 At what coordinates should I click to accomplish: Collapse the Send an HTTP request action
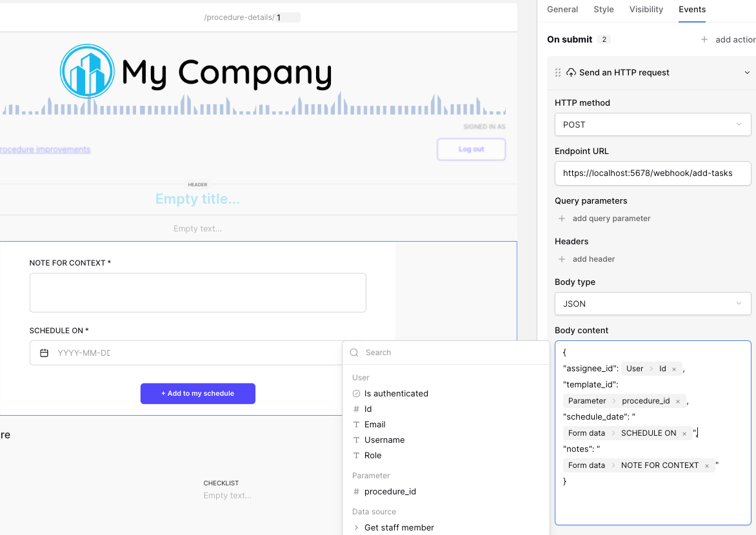tap(747, 73)
